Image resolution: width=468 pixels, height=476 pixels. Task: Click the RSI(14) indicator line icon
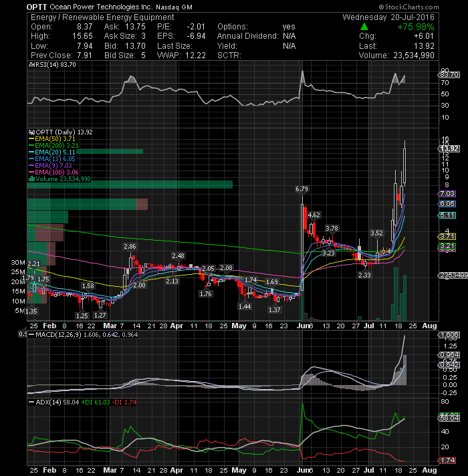[31, 65]
